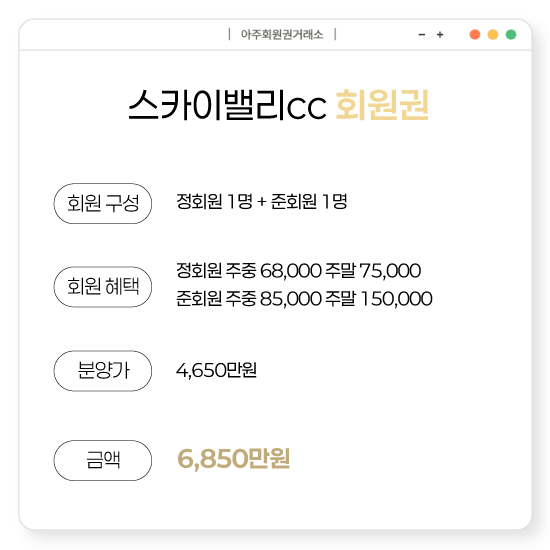This screenshot has width=550, height=550.
Task: Select the 스카이밸리cc heading text
Action: pos(227,105)
